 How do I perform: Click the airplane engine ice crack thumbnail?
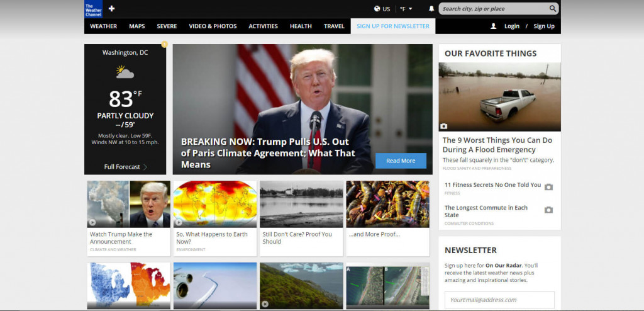pos(215,285)
